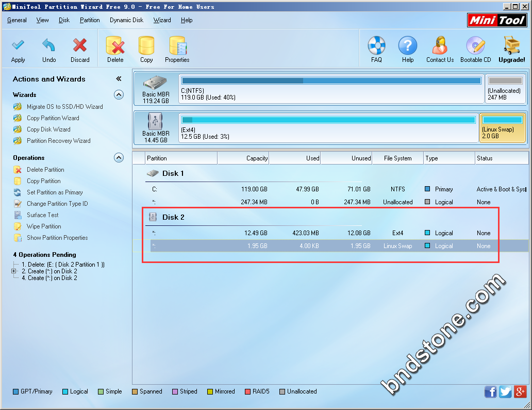The width and height of the screenshot is (532, 410).
Task: Start Migrate OS to SSD/HD Wizard
Action: [x=58, y=107]
